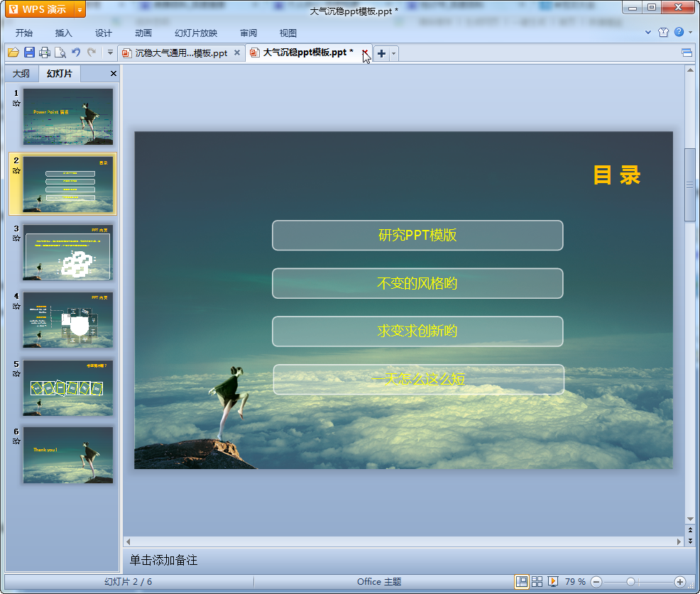Switch to the 大纲 panel tab
Image resolution: width=700 pixels, height=594 pixels.
pyautogui.click(x=21, y=74)
